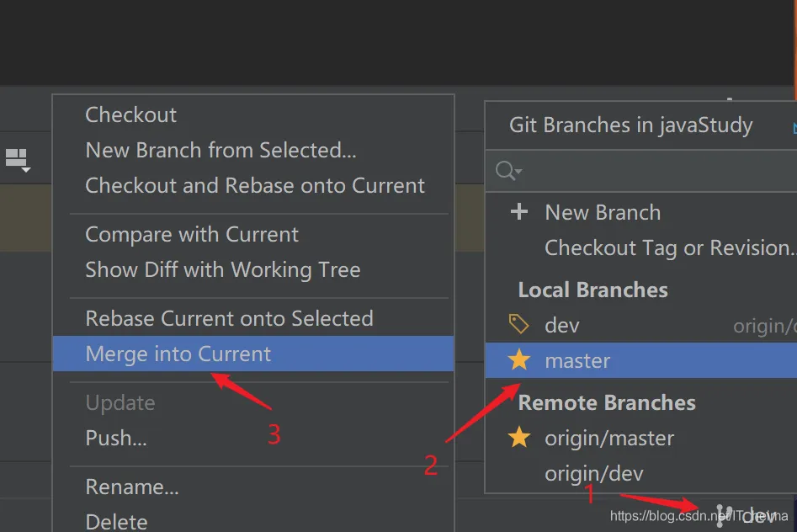This screenshot has width=797, height=532.
Task: Open the magnifier search options dropdown
Action: tap(508, 172)
